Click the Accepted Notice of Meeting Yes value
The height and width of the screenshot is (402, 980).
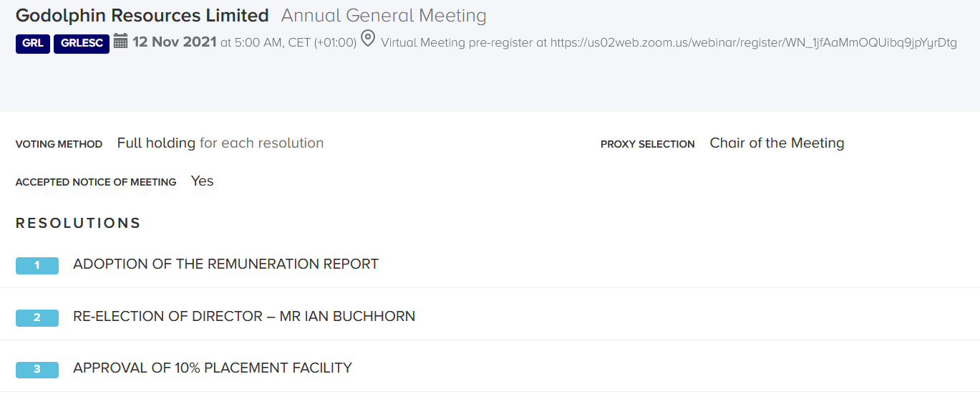click(202, 181)
